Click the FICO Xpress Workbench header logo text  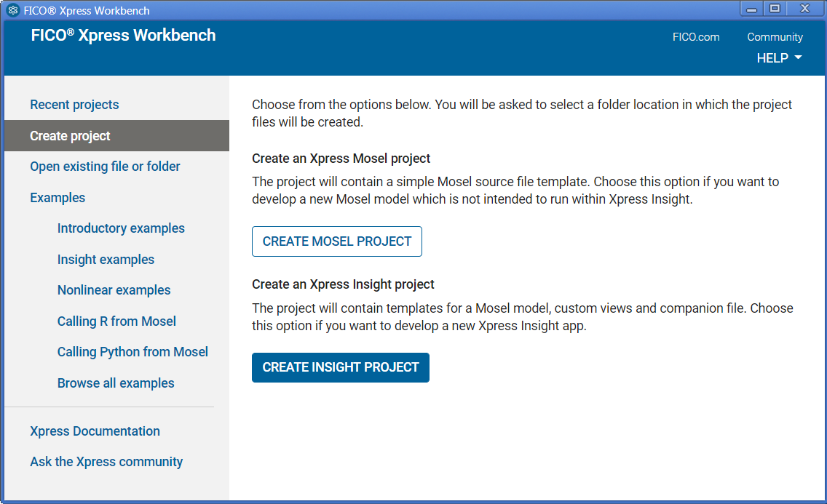click(x=124, y=36)
